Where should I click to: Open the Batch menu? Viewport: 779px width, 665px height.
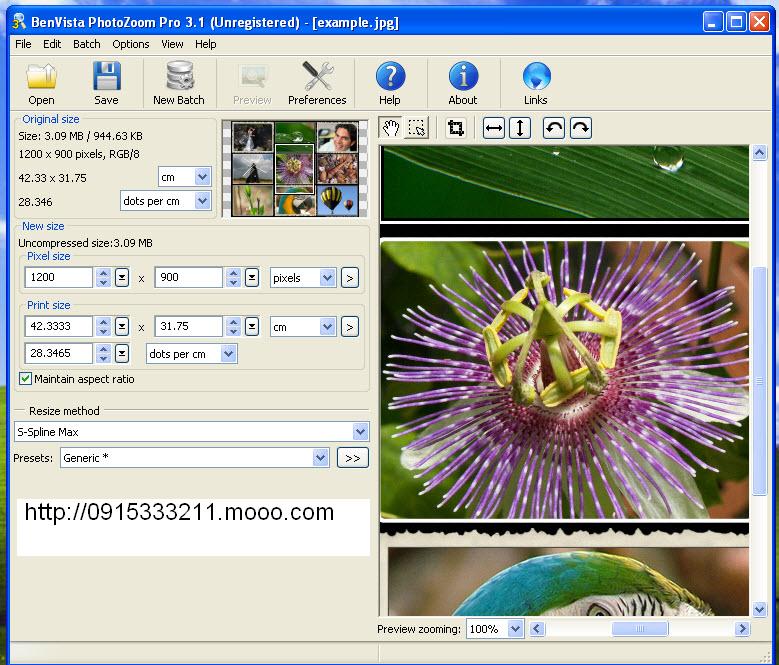(87, 44)
